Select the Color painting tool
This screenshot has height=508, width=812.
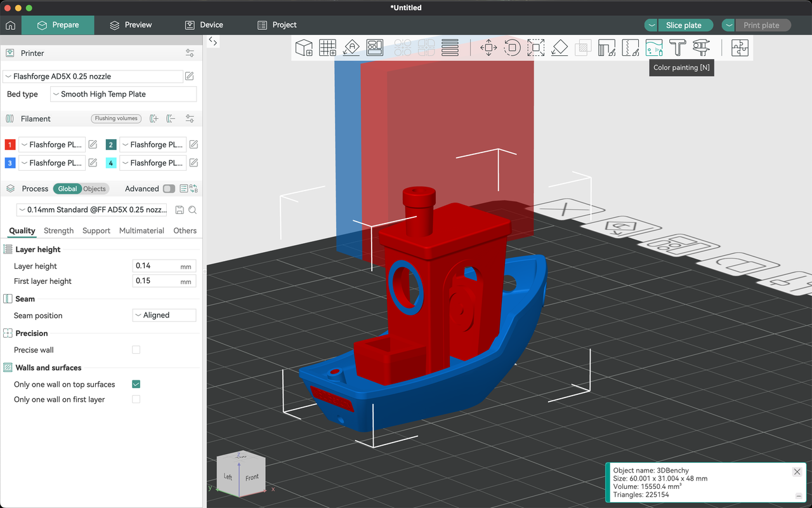click(x=654, y=48)
